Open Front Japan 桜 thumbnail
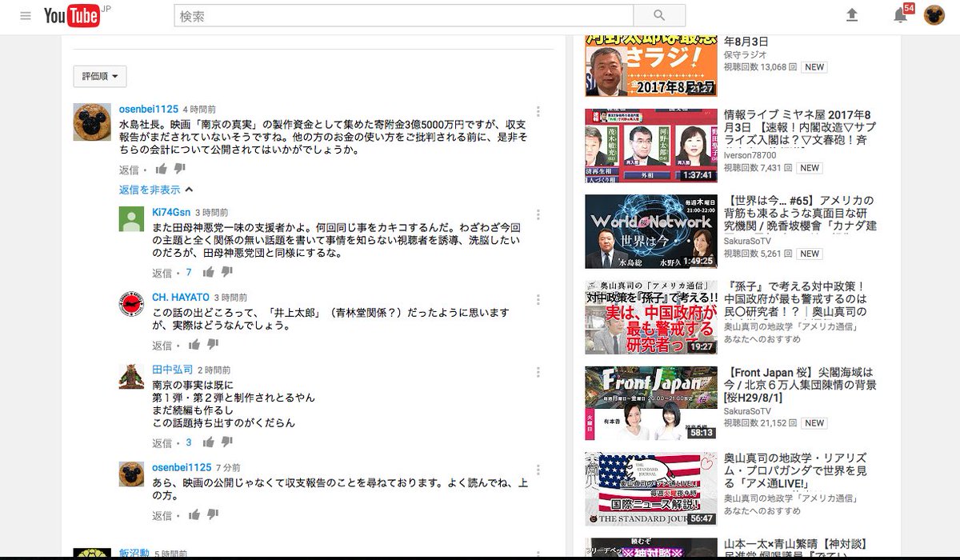 pyautogui.click(x=650, y=403)
